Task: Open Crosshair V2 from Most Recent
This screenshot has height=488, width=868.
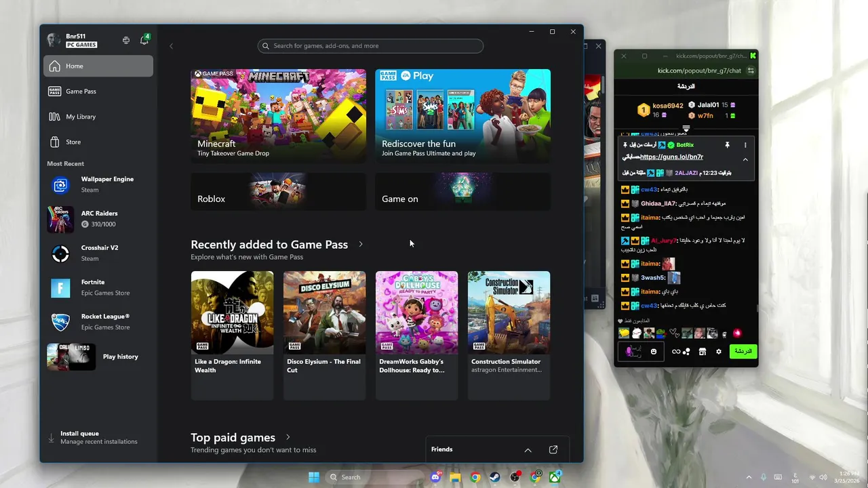Action: coord(98,253)
